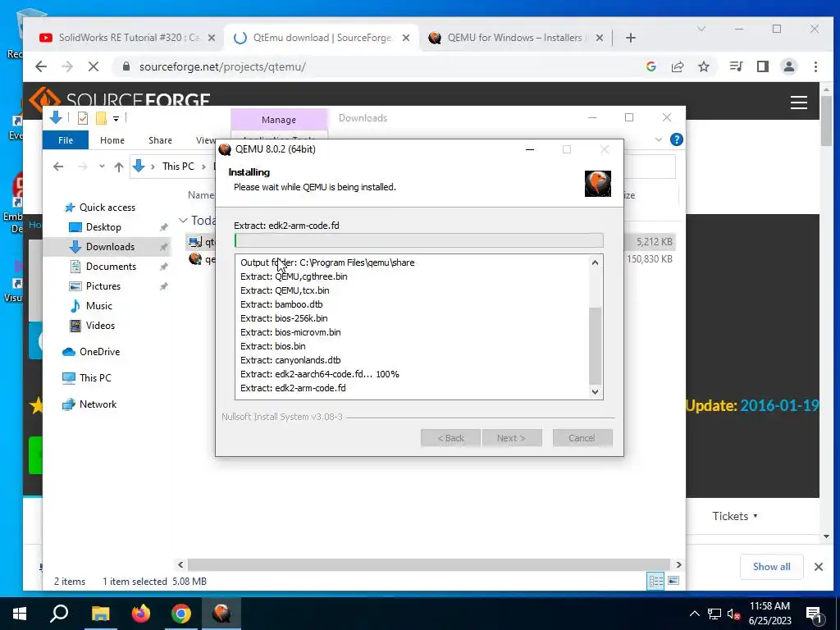Expand the system tray hidden icons chevron
Image resolution: width=840 pixels, height=630 pixels.
[694, 614]
